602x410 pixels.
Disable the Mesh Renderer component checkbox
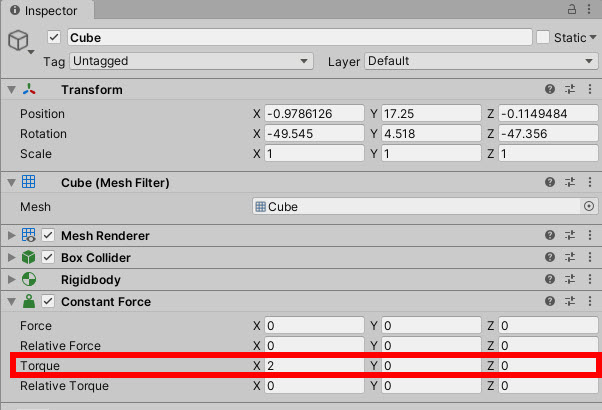tap(48, 235)
